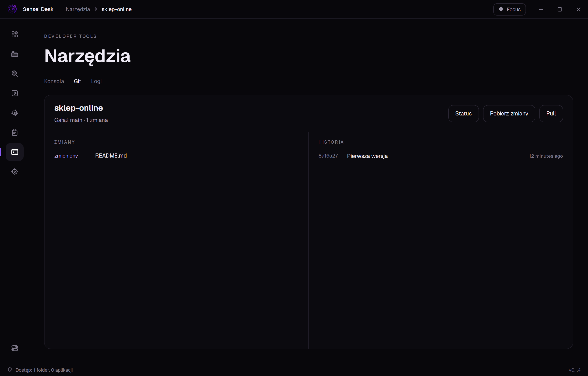Viewport: 588px width, 376px height.
Task: Click the Pobierz zmiany button
Action: (x=509, y=113)
